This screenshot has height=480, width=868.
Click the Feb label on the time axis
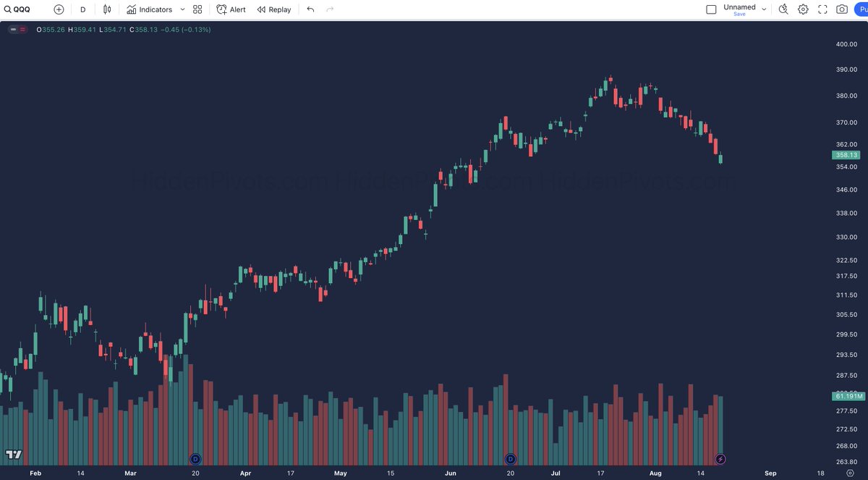coord(35,473)
